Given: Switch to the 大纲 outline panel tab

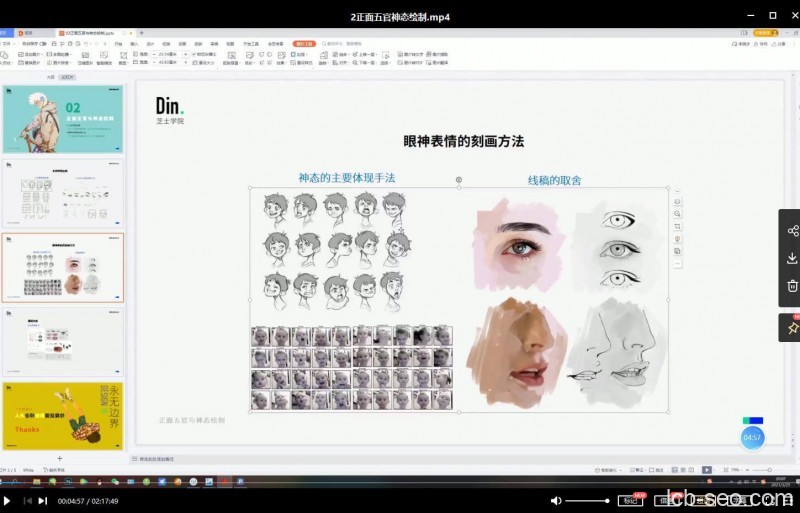Looking at the screenshot, I should click(x=50, y=77).
